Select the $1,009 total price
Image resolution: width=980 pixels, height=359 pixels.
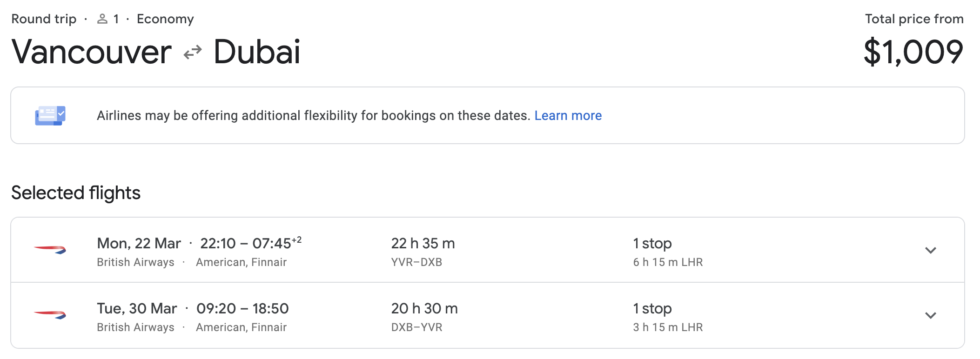[913, 52]
